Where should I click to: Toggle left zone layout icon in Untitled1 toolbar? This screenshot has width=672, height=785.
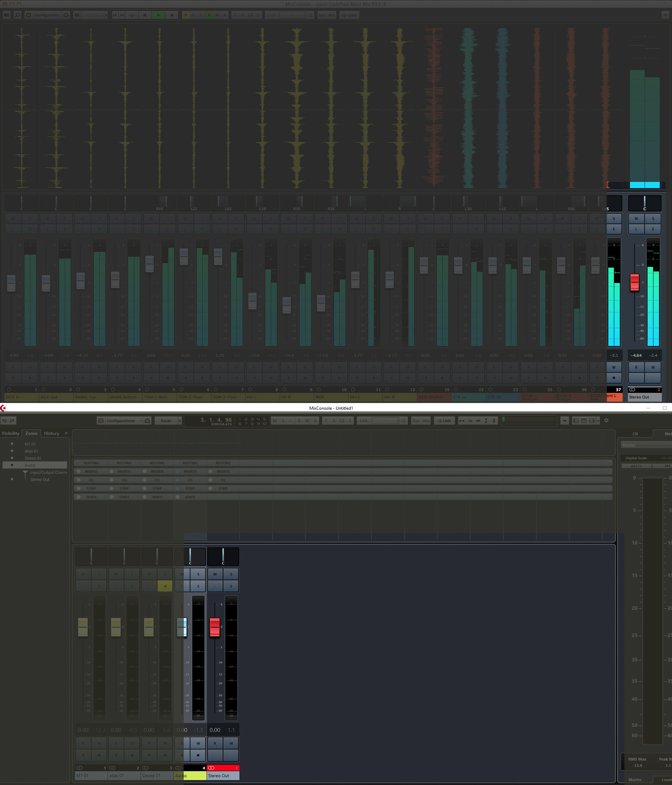(576, 420)
